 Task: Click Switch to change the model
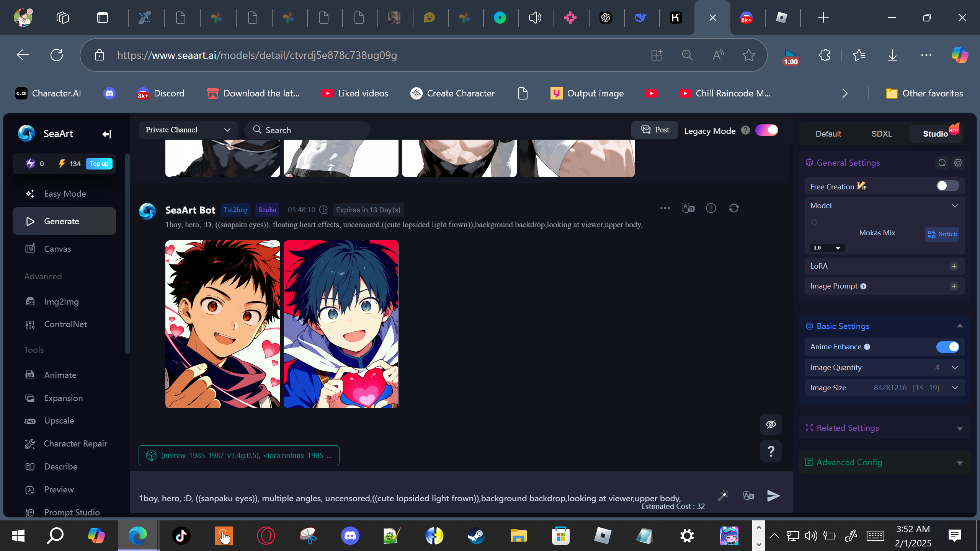point(942,234)
